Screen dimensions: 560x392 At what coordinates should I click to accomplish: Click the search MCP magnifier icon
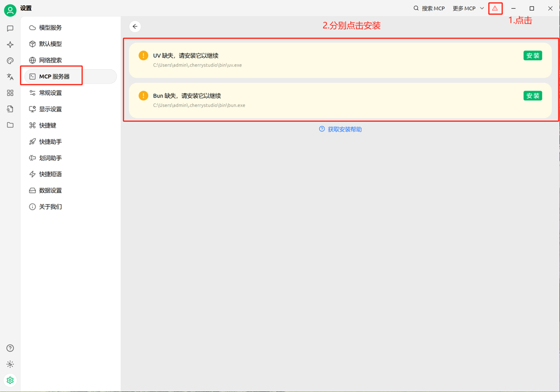(x=416, y=8)
